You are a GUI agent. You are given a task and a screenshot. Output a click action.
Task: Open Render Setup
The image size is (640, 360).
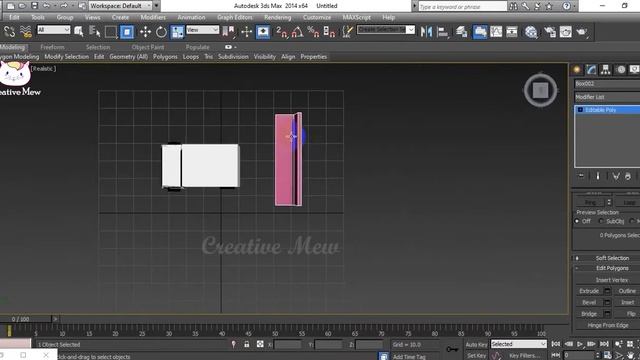pyautogui.click(x=550, y=31)
